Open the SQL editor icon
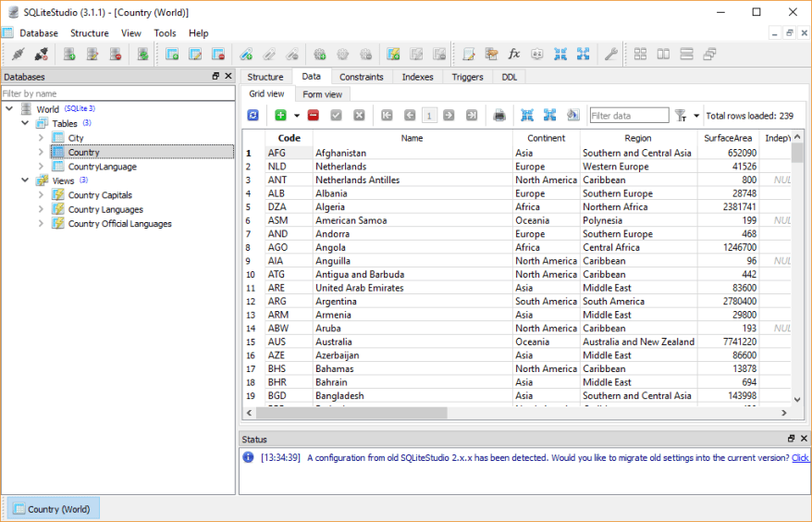Viewport: 812px width, 522px height. [469, 55]
